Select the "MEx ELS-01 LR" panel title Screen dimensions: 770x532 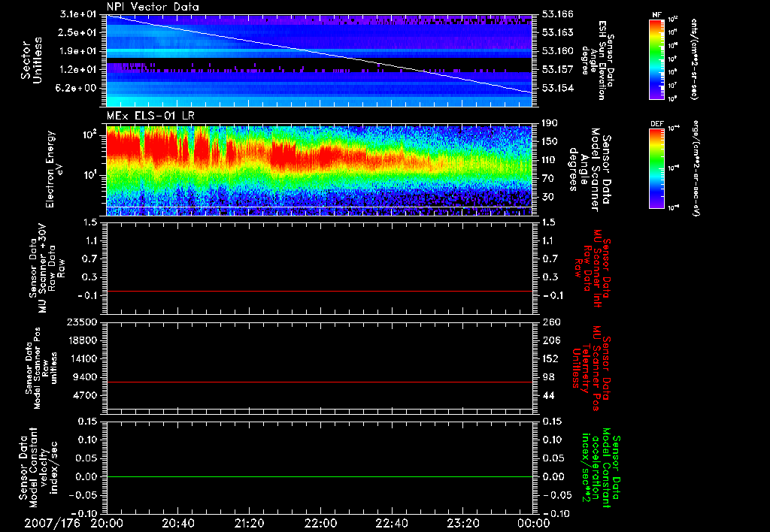[x=150, y=116]
